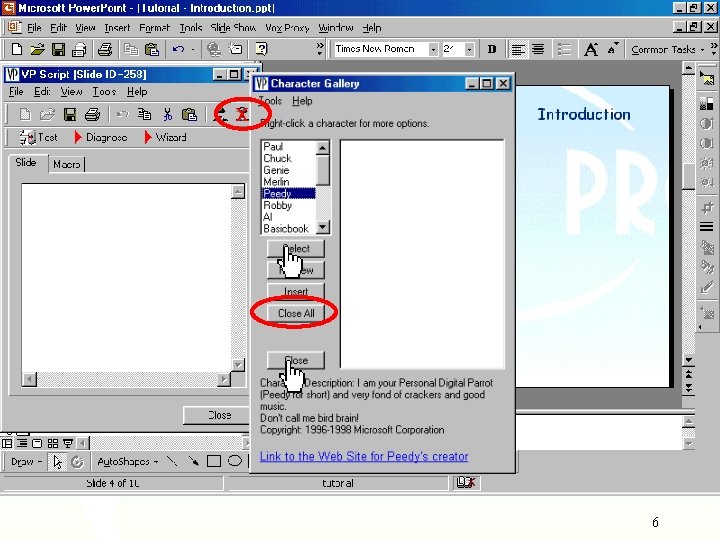The image size is (720, 540).
Task: Toggle Bullets list button
Action: tap(564, 49)
